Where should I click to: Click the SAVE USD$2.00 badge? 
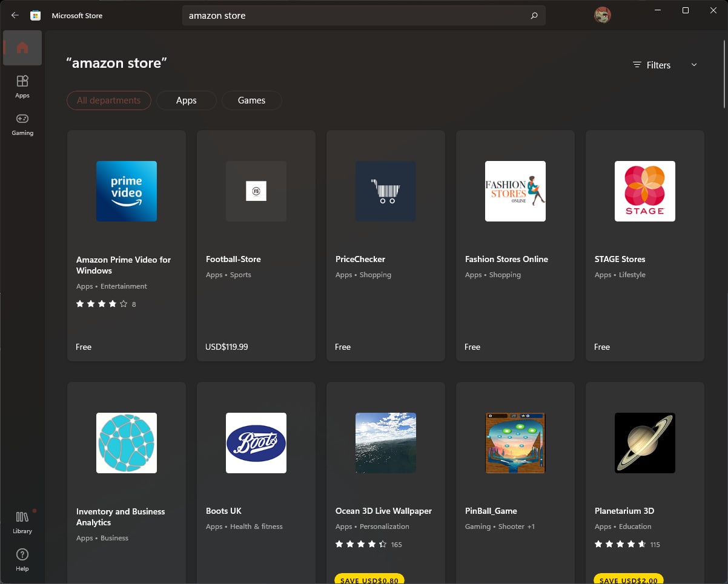coord(629,580)
